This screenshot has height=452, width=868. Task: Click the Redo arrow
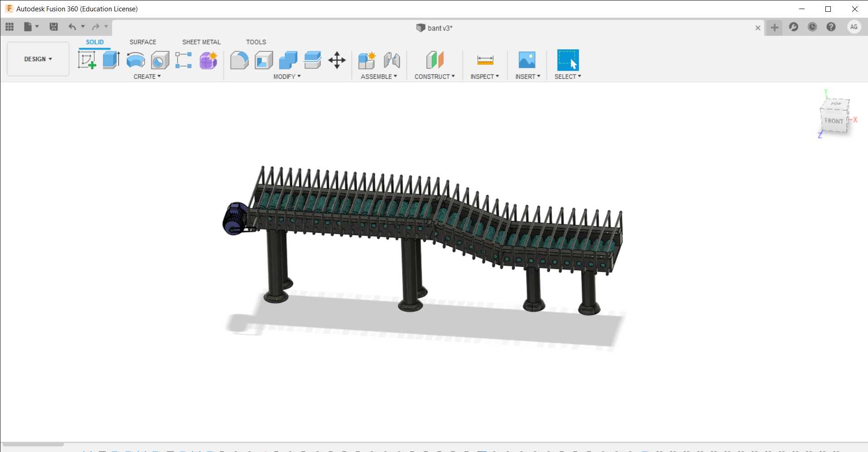(x=96, y=27)
